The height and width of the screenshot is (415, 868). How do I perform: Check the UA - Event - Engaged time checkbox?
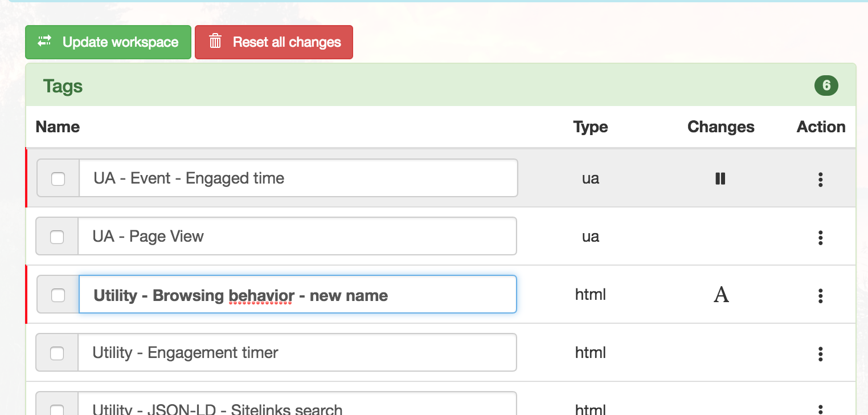(x=58, y=179)
